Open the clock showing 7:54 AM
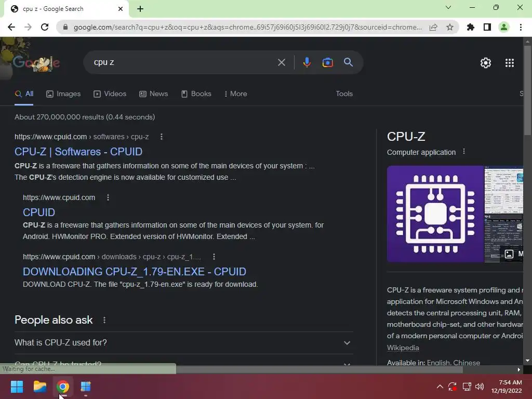Screen dimensions: 532x399 (x=506, y=387)
